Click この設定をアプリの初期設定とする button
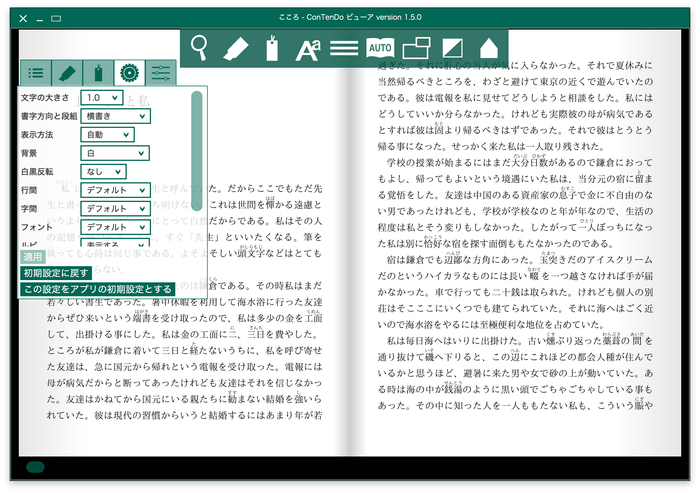 [97, 289]
